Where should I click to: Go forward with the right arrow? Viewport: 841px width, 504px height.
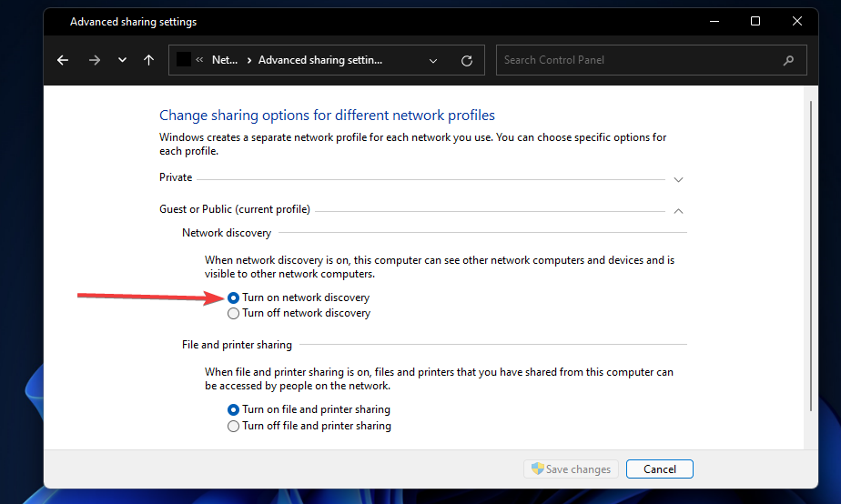[95, 60]
